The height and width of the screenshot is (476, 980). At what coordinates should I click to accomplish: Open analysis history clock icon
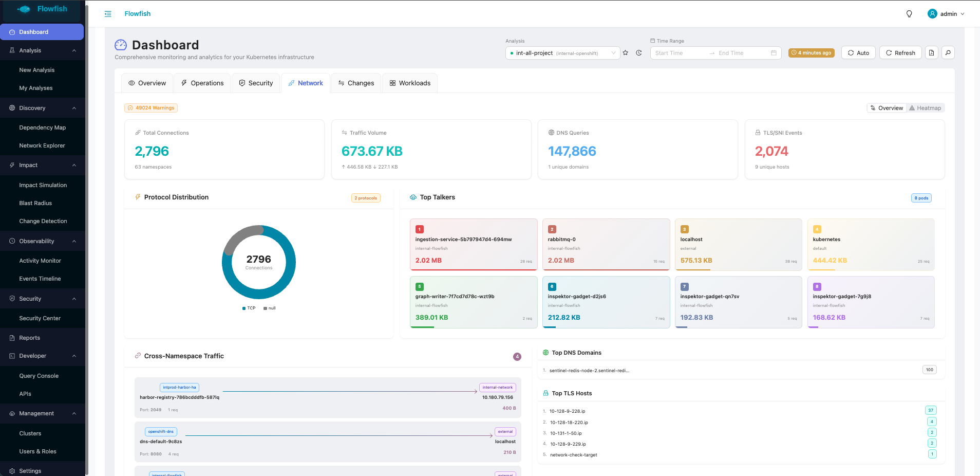(639, 53)
